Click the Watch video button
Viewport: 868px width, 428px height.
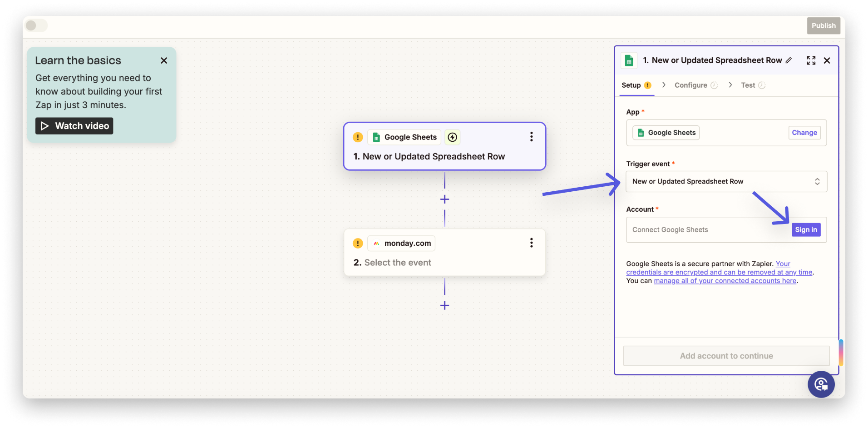coord(74,126)
